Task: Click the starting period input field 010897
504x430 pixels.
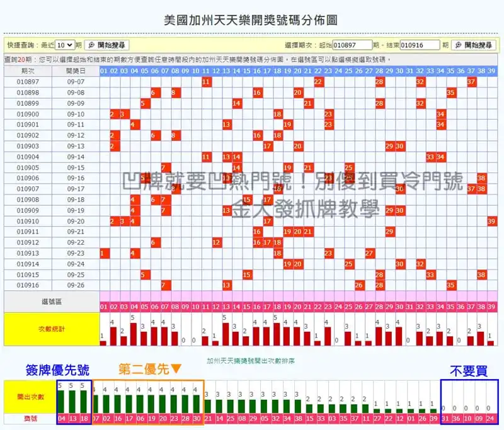Action: [x=352, y=45]
